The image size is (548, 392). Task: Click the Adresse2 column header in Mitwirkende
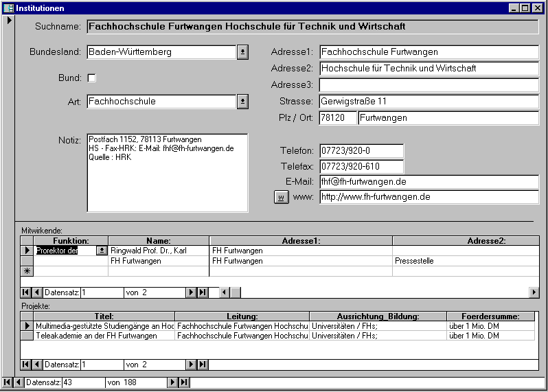click(466, 241)
